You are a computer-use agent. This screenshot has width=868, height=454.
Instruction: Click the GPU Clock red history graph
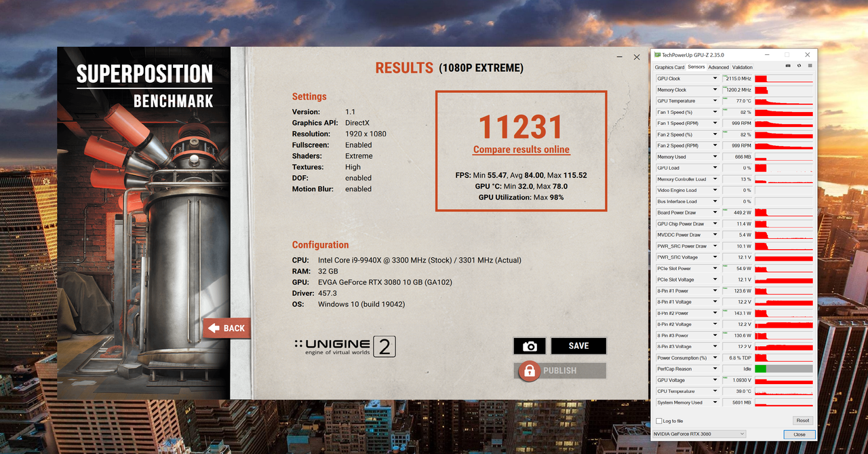[783, 79]
